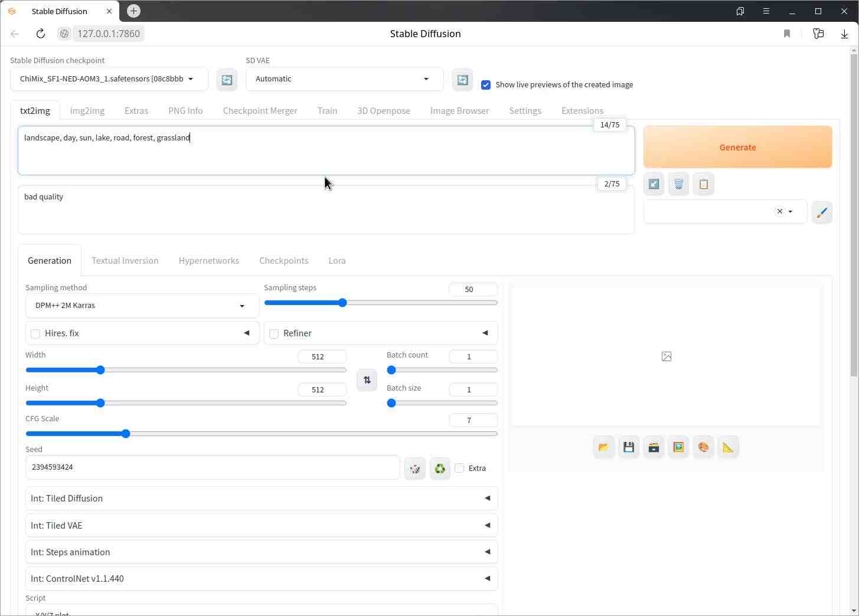Screen dimensions: 859x616
Task: Send image to extras ruler icon
Action: (x=728, y=447)
